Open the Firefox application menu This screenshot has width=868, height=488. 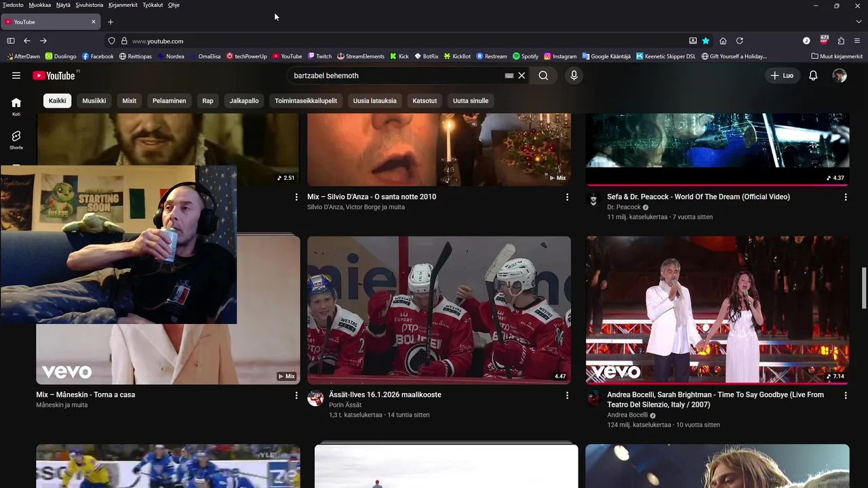point(857,41)
